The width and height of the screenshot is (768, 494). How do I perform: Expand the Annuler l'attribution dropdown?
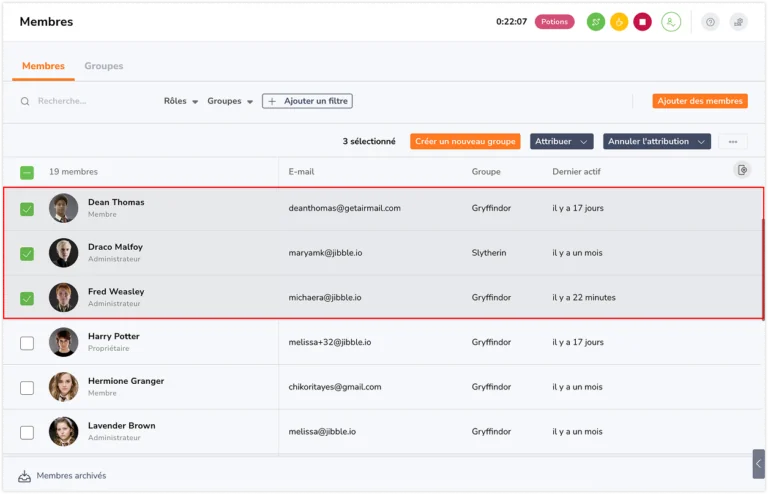tap(656, 141)
